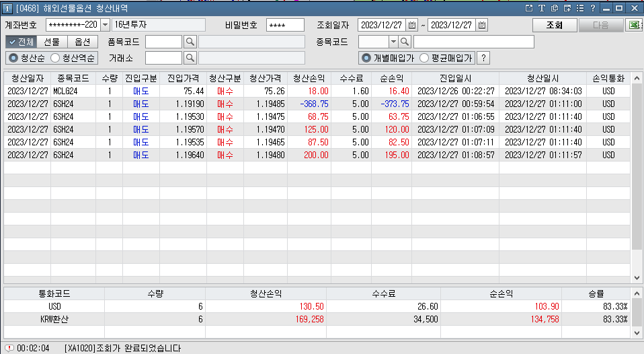Click the main table scrollbar down arrow
The width and height of the screenshot is (644, 354).
click(x=637, y=278)
